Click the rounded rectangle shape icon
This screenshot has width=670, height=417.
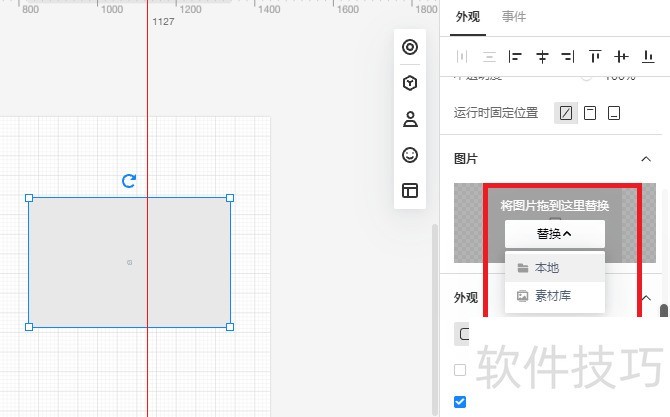(462, 334)
